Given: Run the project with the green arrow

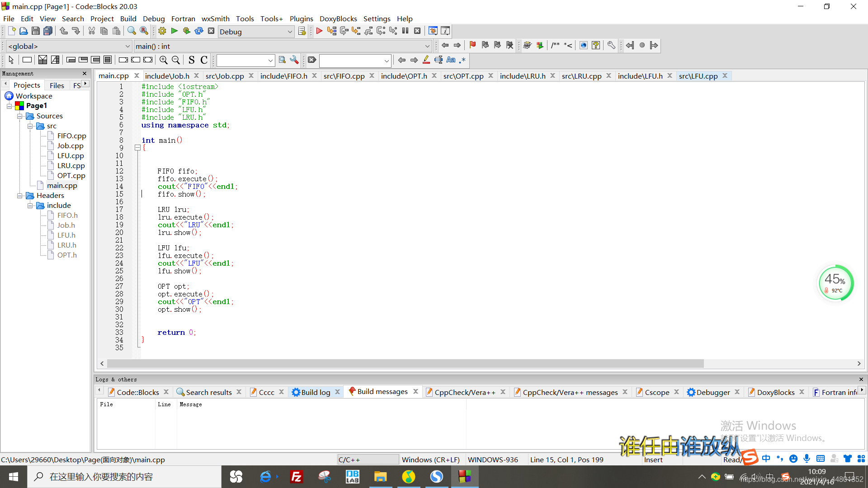Looking at the screenshot, I should pos(175,31).
